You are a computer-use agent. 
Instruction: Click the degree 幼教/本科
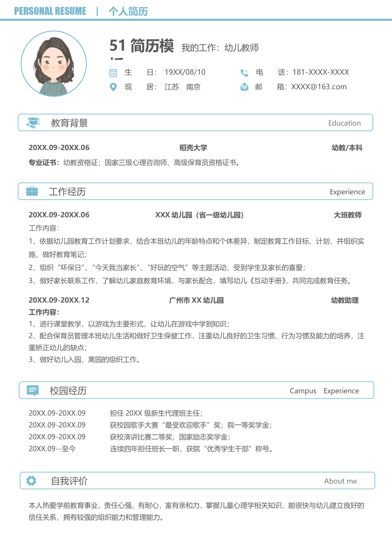click(347, 148)
